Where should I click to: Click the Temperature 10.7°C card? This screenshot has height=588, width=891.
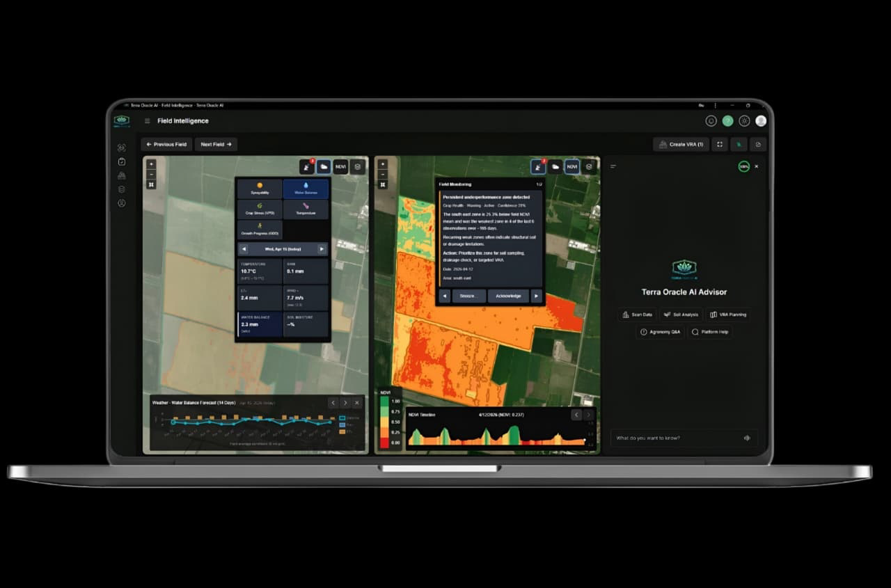click(260, 271)
